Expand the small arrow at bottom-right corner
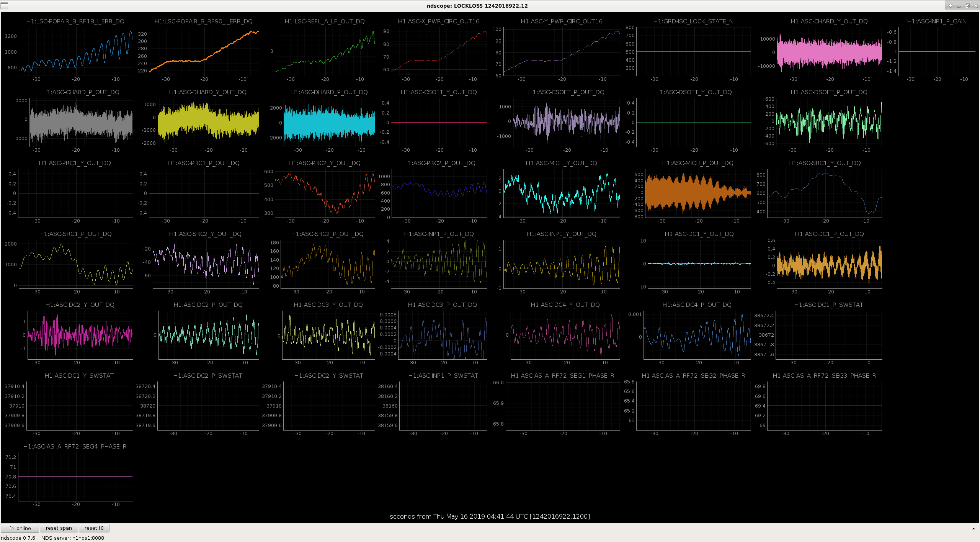 coord(973,529)
